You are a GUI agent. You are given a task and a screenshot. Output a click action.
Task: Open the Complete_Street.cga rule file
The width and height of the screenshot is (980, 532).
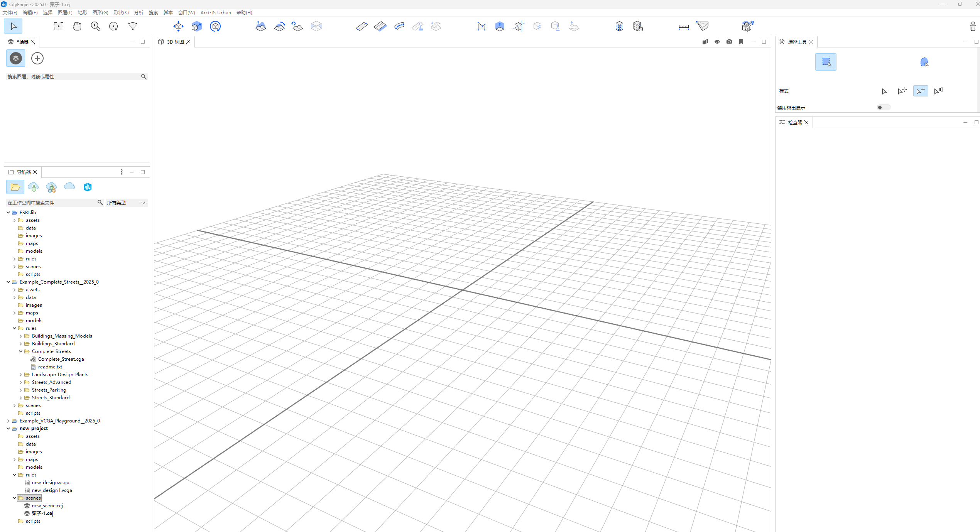[61, 359]
